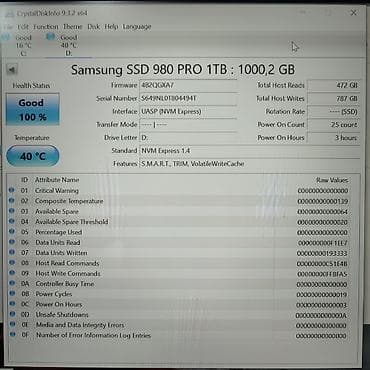Click the Raw Values column header
The height and width of the screenshot is (370, 370).
coord(332,180)
